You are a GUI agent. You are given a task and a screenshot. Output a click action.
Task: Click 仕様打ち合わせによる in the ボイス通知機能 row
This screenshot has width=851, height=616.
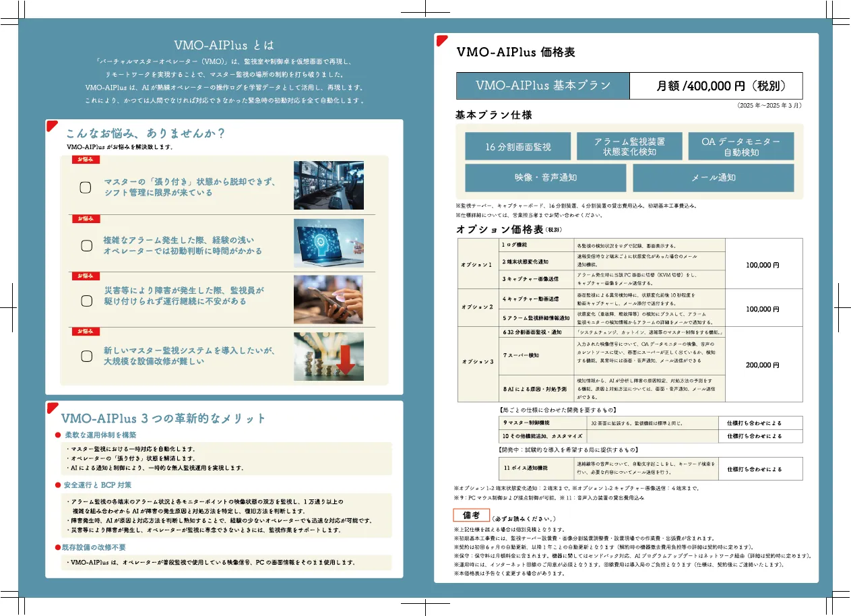point(754,469)
